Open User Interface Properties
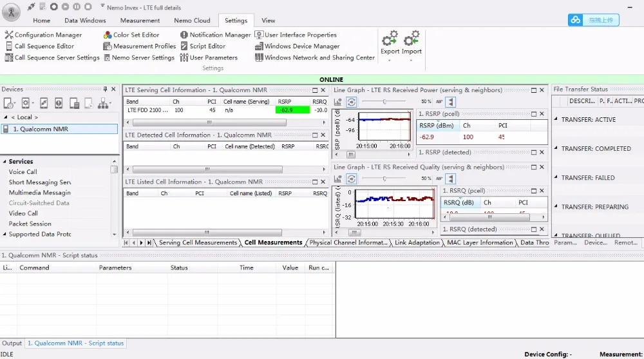Image resolution: width=644 pixels, height=359 pixels. (296, 35)
